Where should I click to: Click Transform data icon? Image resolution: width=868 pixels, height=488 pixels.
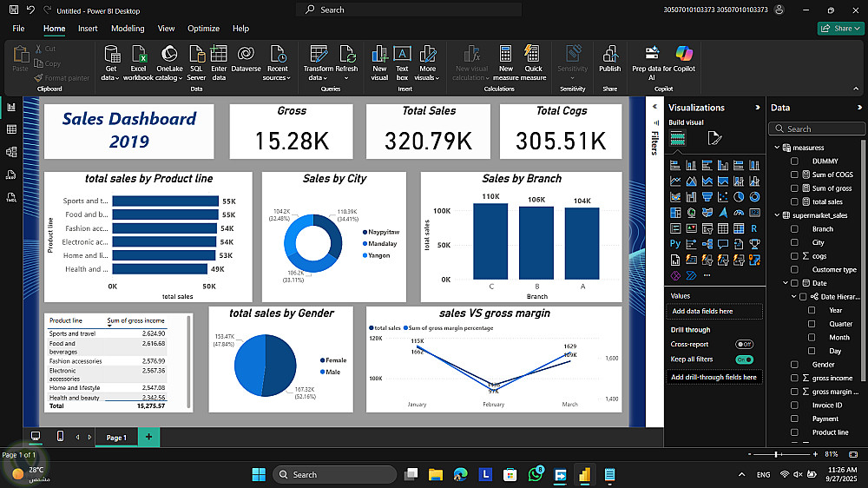(319, 54)
